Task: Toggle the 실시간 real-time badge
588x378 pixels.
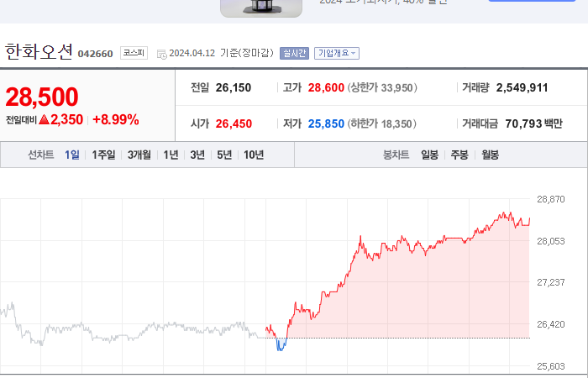Action: 294,53
